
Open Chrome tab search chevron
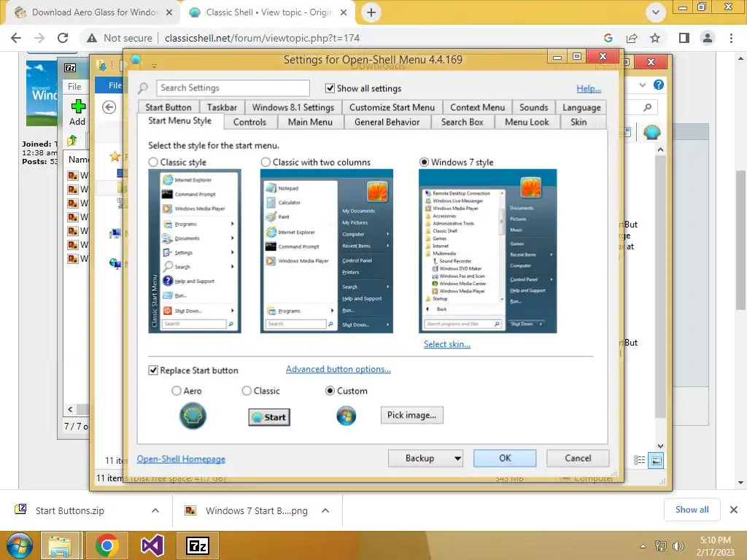click(656, 12)
